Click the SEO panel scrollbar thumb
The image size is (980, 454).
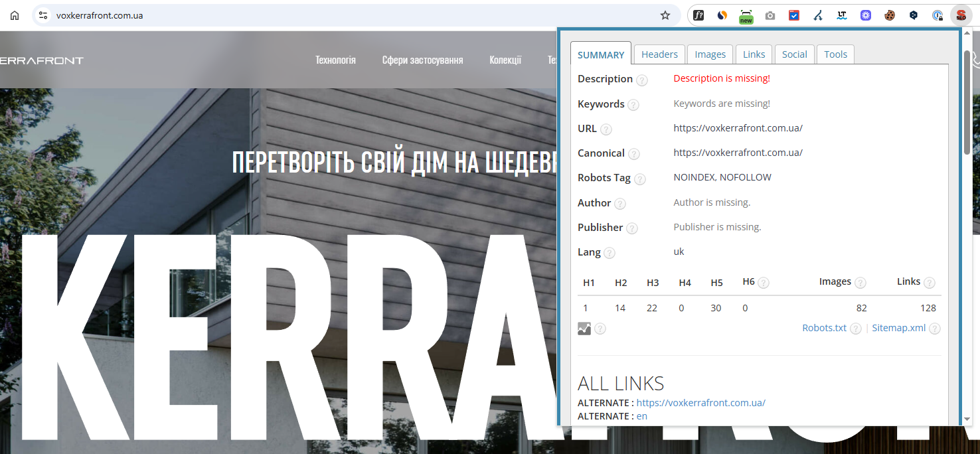[967, 102]
